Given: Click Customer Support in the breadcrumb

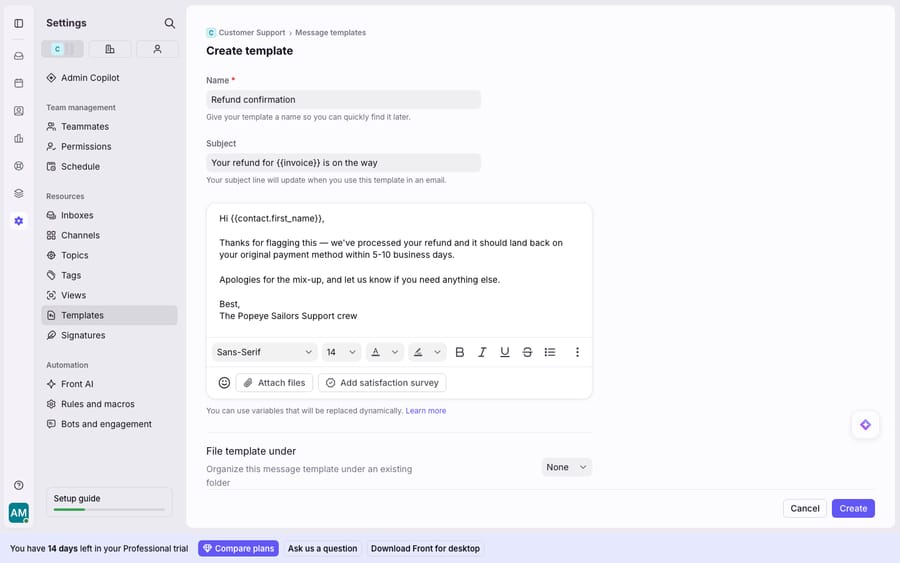Looking at the screenshot, I should (x=251, y=33).
